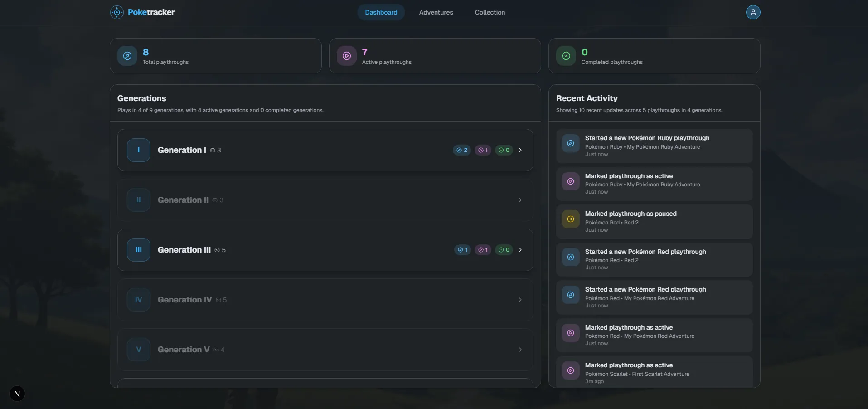Click Generation III total playthroughs badge showing 1
The width and height of the screenshot is (868, 409).
pyautogui.click(x=462, y=250)
